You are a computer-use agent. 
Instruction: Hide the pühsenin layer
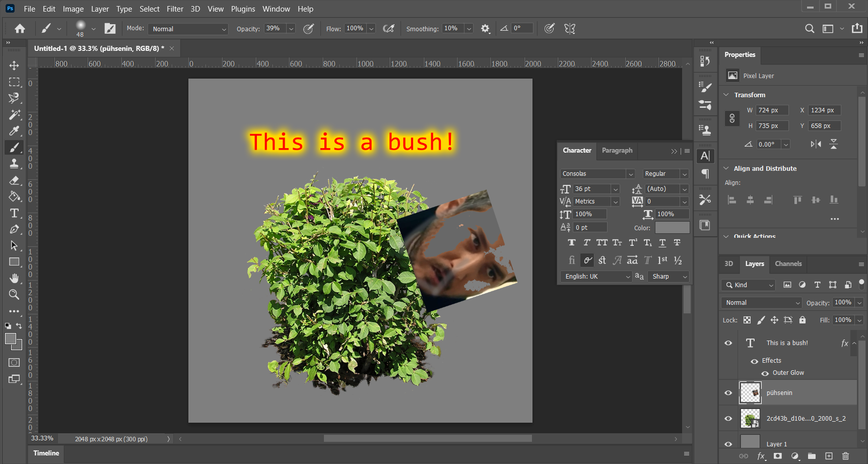point(728,393)
